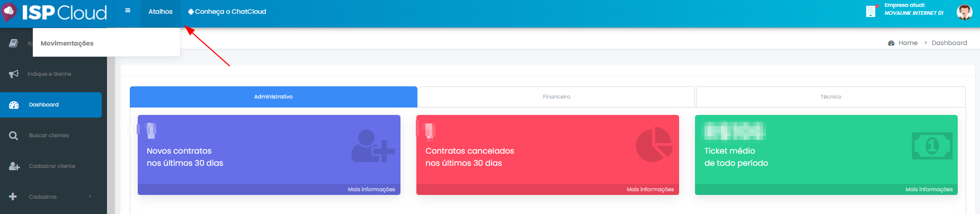Click the Home breadcrumb link

(907, 43)
